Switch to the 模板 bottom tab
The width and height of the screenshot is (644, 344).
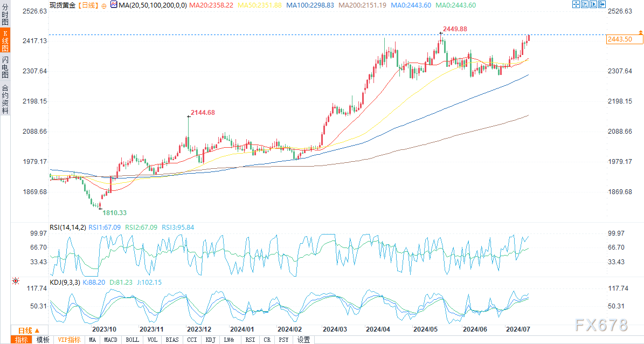tap(43, 340)
